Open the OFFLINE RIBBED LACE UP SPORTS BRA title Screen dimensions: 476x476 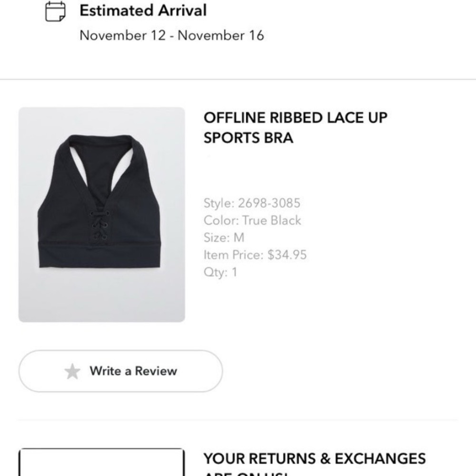point(295,128)
